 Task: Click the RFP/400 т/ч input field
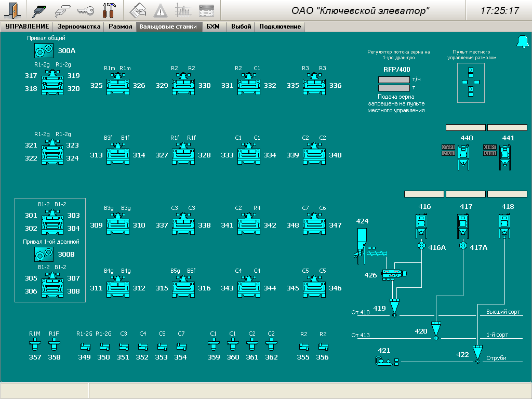[x=394, y=79]
